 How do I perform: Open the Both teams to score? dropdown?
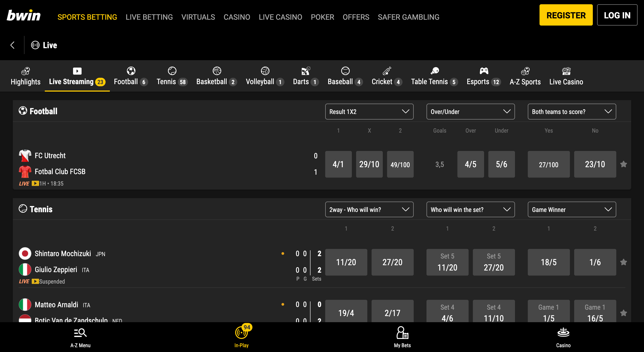[x=572, y=112]
